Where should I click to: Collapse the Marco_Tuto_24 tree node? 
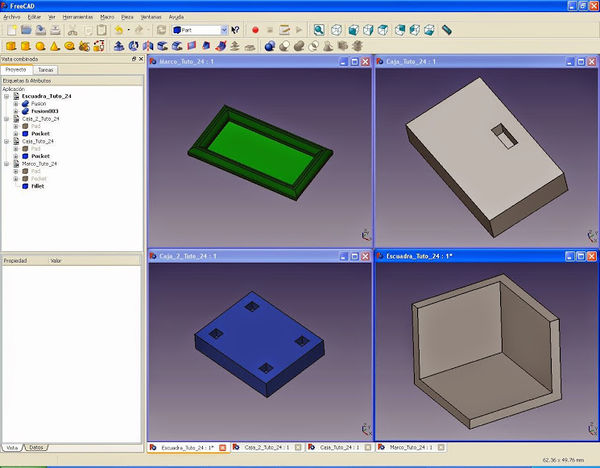(x=6, y=163)
